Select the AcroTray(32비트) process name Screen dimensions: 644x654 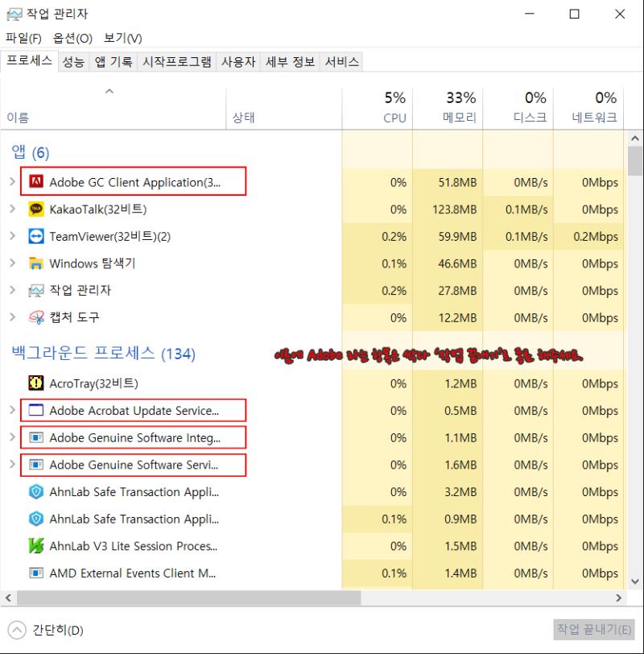point(94,383)
